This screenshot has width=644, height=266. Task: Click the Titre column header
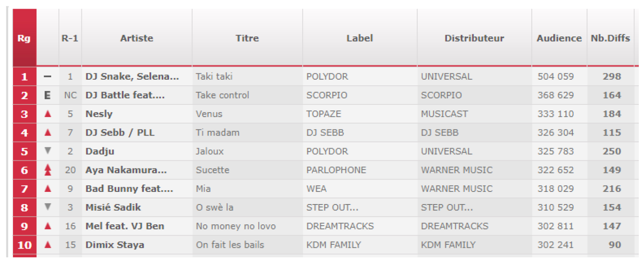(x=247, y=38)
